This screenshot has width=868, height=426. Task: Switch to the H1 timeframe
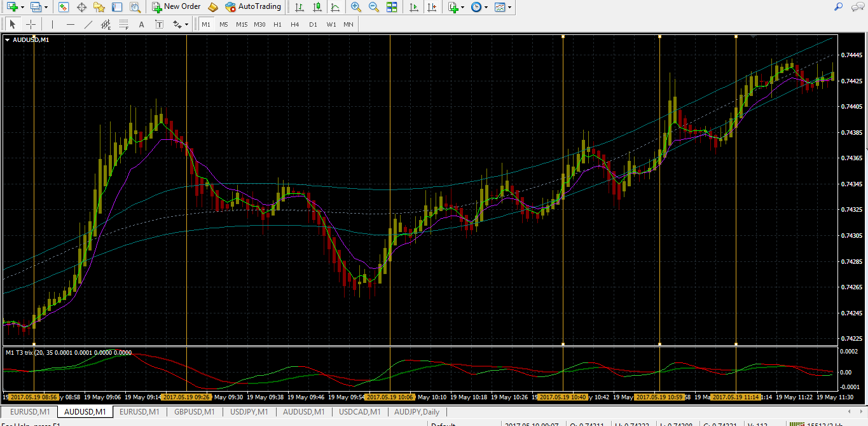point(277,25)
